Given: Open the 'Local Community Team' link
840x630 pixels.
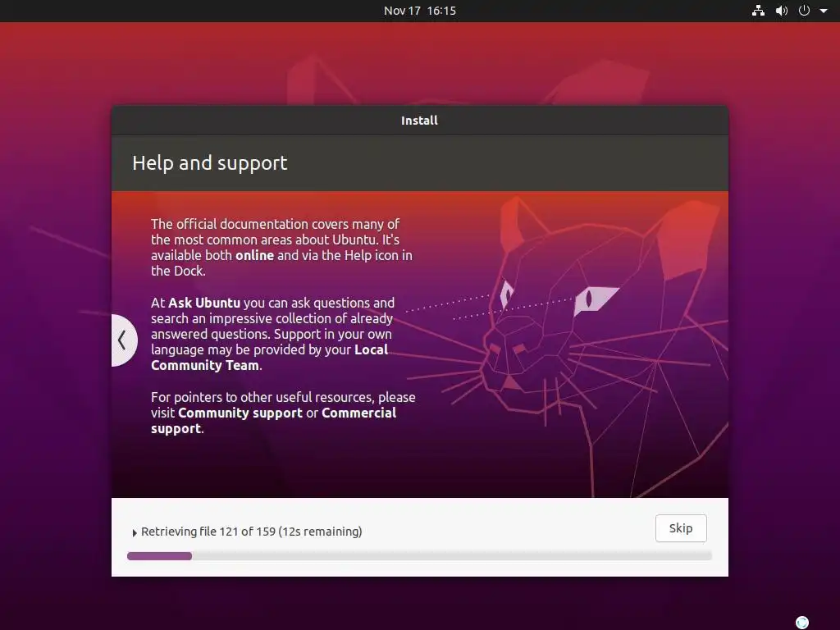Looking at the screenshot, I should coord(269,358).
